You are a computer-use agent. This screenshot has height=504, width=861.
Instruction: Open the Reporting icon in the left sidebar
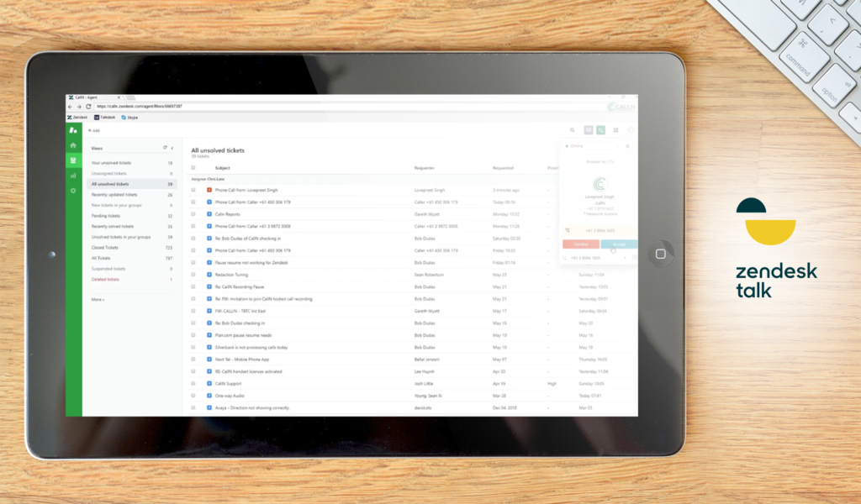74,176
